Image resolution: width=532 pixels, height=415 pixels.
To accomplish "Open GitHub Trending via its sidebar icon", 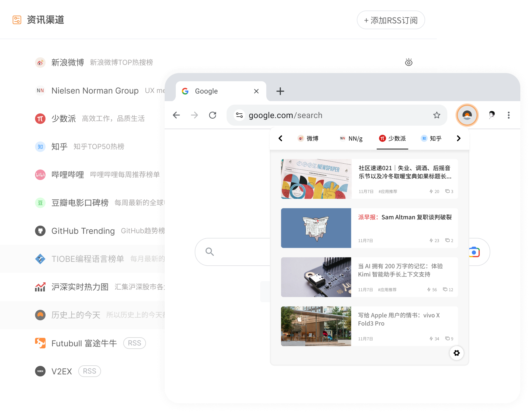I will tap(41, 231).
